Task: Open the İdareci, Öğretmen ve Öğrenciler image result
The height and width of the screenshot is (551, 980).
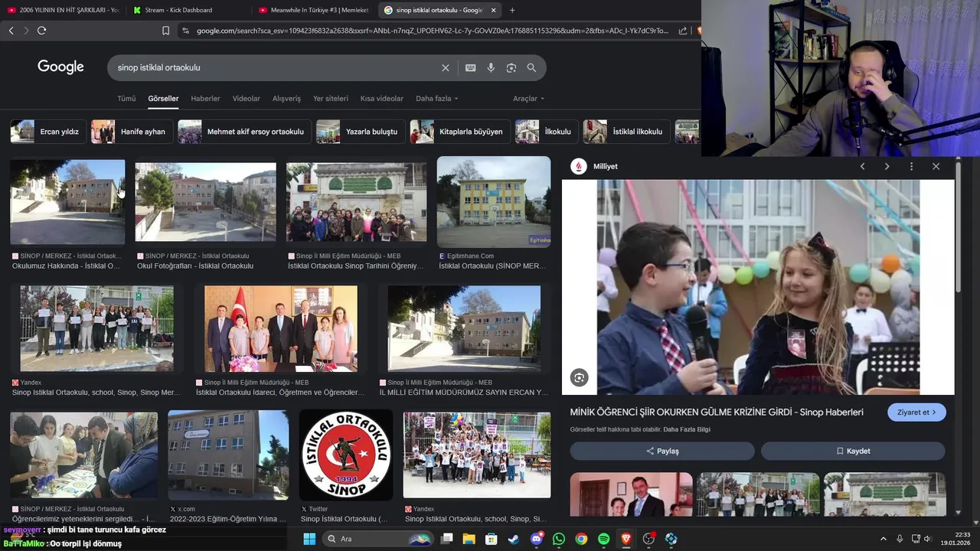Action: (x=280, y=329)
